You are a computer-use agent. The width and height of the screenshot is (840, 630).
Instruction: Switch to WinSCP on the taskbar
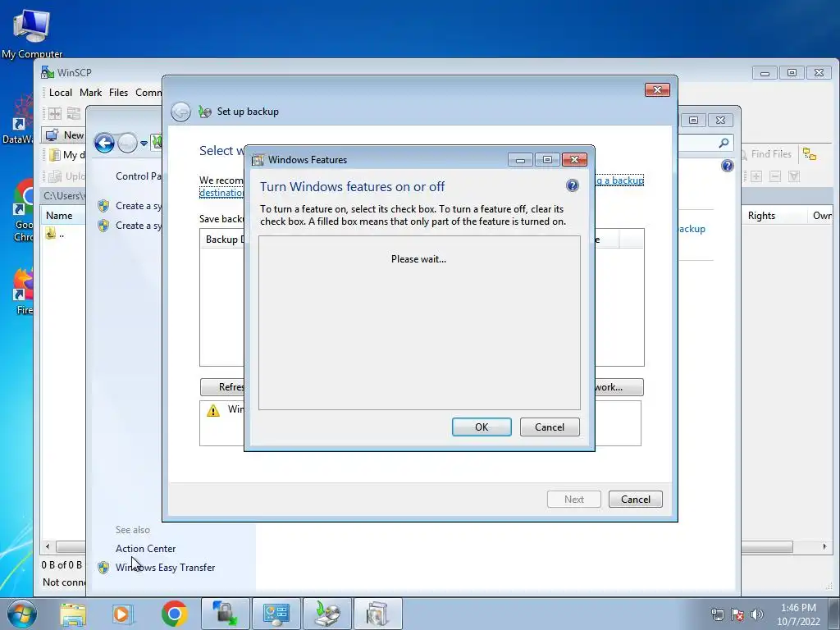[226, 614]
